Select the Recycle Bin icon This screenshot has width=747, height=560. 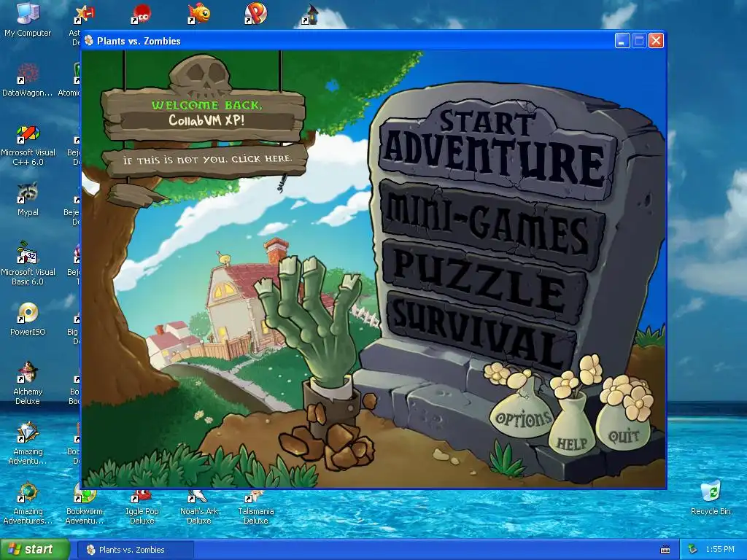click(x=711, y=498)
